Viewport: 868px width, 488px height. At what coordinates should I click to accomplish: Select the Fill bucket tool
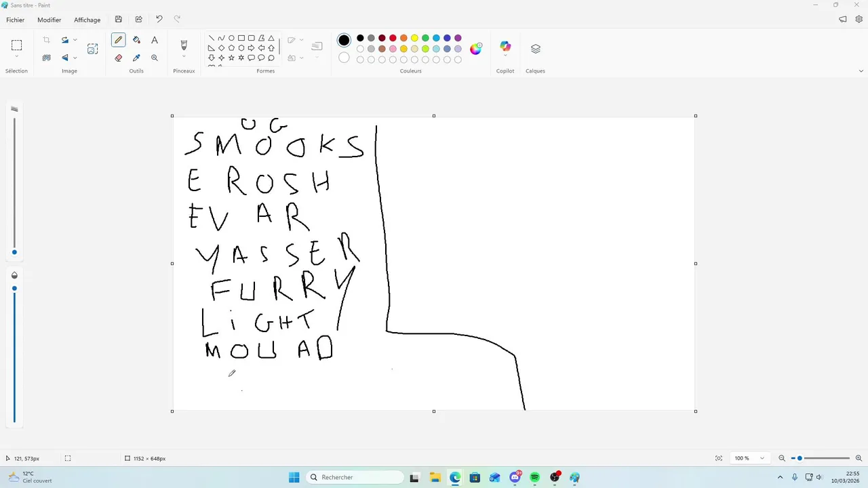point(136,40)
